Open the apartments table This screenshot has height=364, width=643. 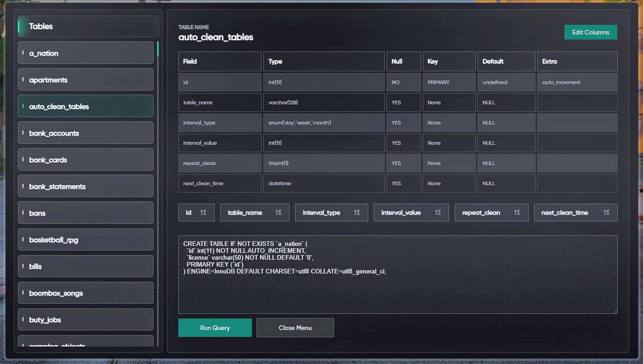point(85,79)
